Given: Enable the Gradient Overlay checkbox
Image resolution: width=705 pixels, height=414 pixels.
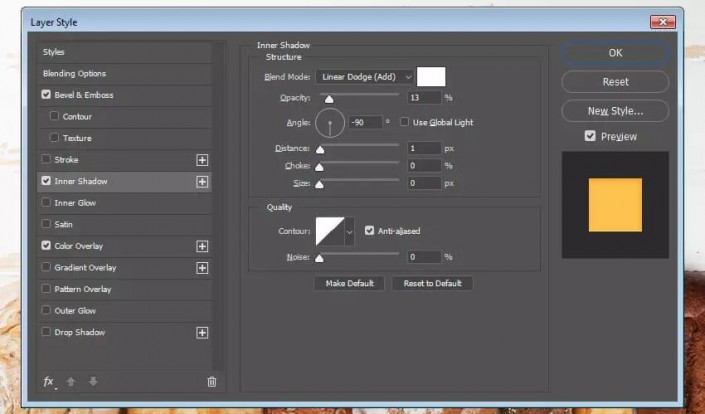Looking at the screenshot, I should tap(46, 267).
